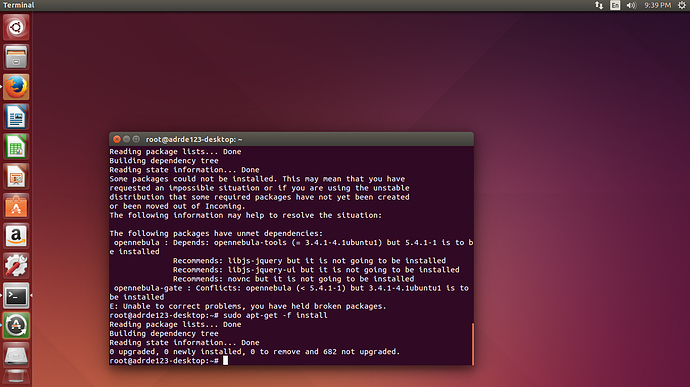Click the 'Recommends: libjs-jquery-ui' line

[316, 270]
